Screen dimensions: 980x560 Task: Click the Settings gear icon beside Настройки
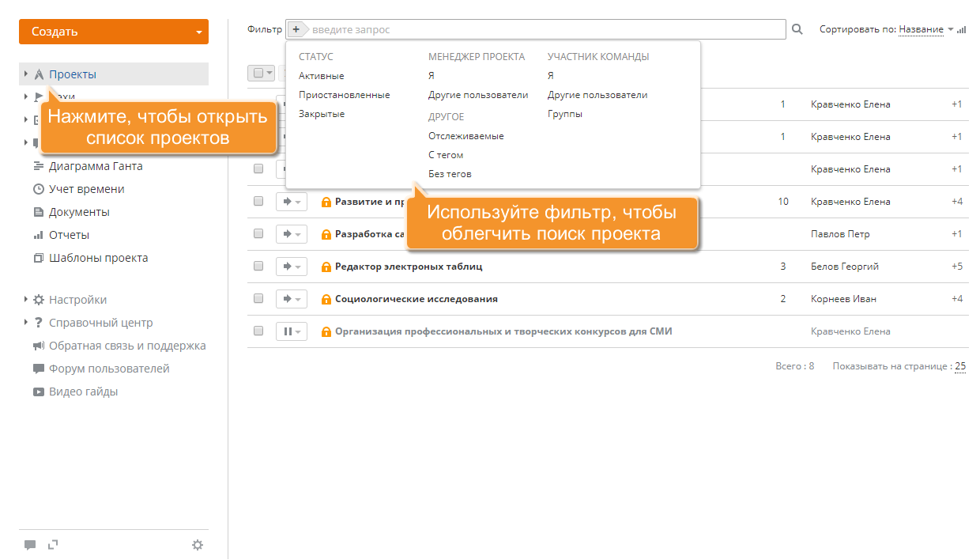[x=38, y=300]
